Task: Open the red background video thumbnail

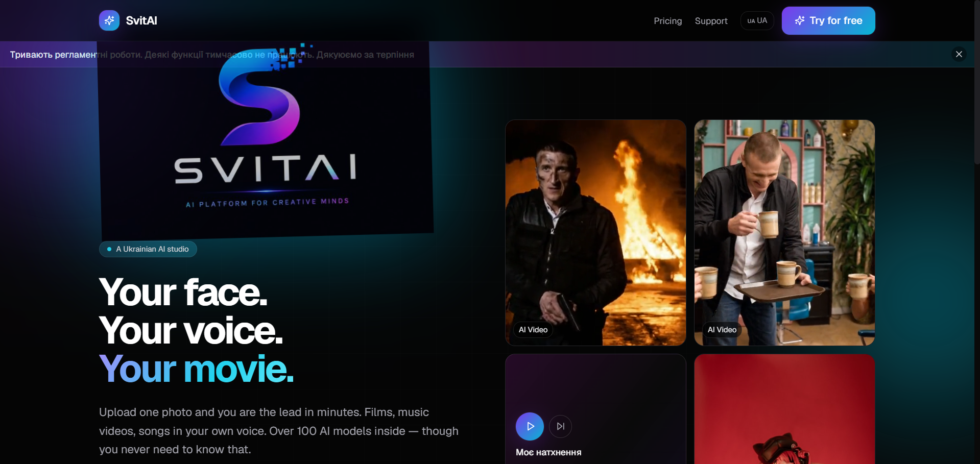Action: [x=784, y=409]
